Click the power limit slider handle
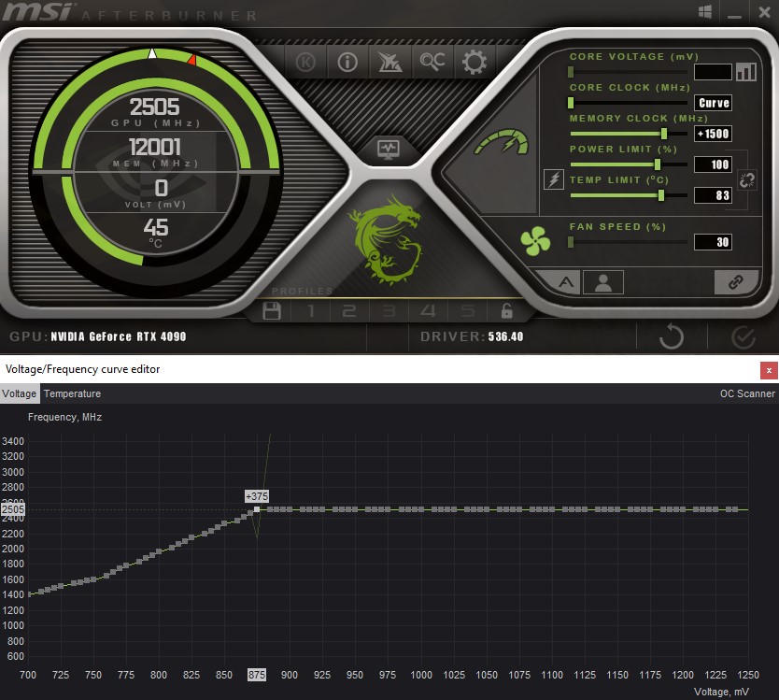 click(x=658, y=164)
